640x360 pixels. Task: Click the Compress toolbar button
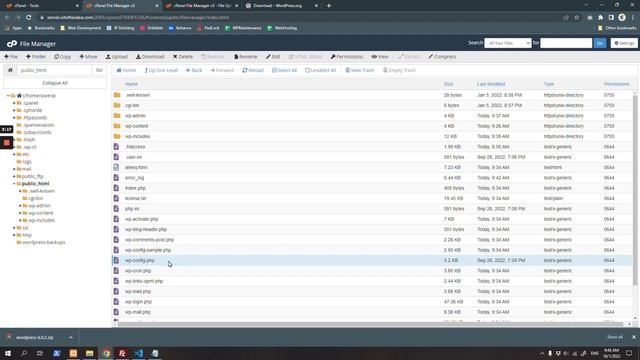(442, 57)
